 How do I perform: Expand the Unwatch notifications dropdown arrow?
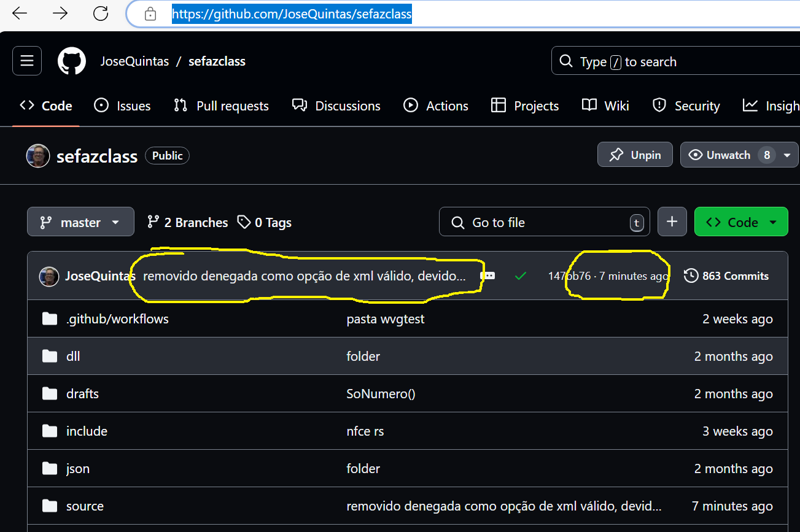pos(787,155)
